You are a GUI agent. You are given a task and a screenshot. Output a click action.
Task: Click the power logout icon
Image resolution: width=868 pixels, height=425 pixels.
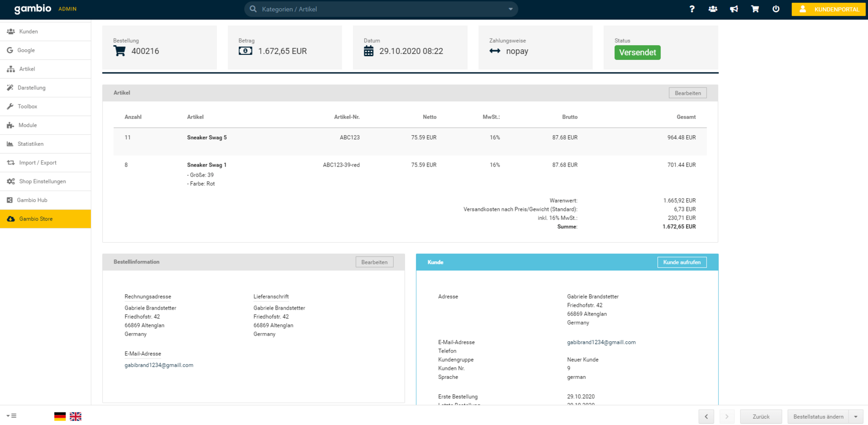pyautogui.click(x=776, y=9)
